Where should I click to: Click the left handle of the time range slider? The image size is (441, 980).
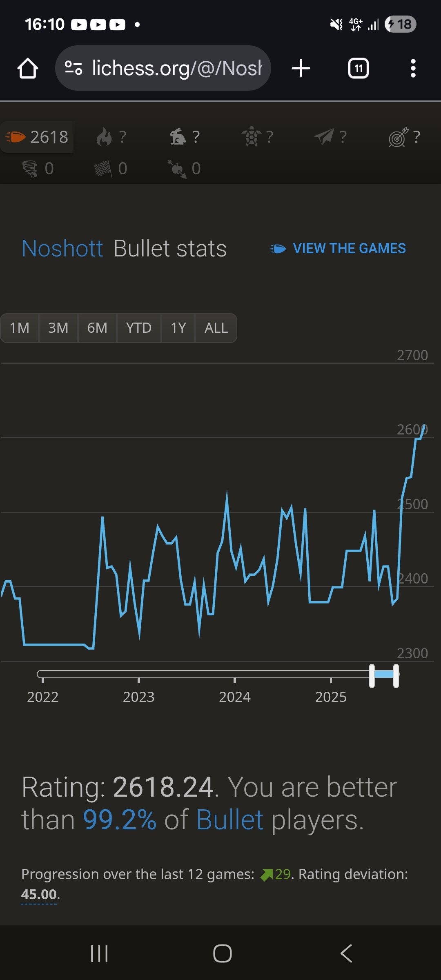(372, 676)
